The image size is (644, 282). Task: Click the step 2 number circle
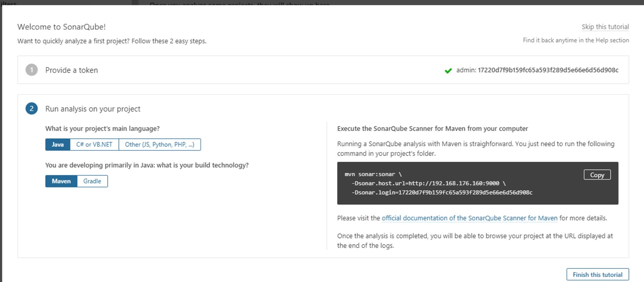pos(31,108)
